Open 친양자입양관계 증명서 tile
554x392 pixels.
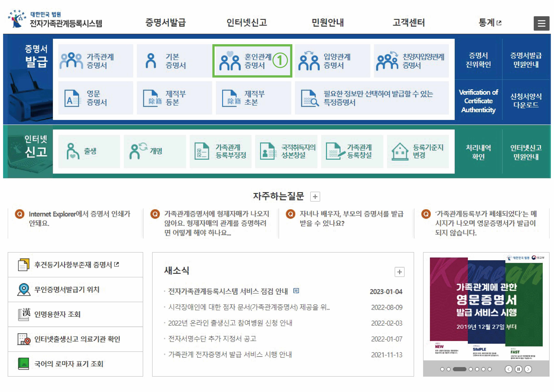411,61
